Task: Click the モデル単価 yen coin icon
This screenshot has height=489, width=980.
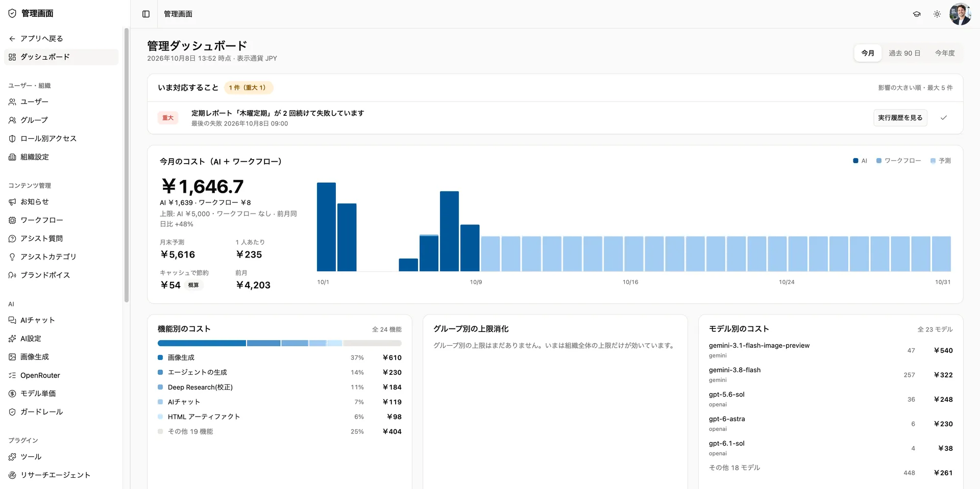Action: [x=12, y=394]
